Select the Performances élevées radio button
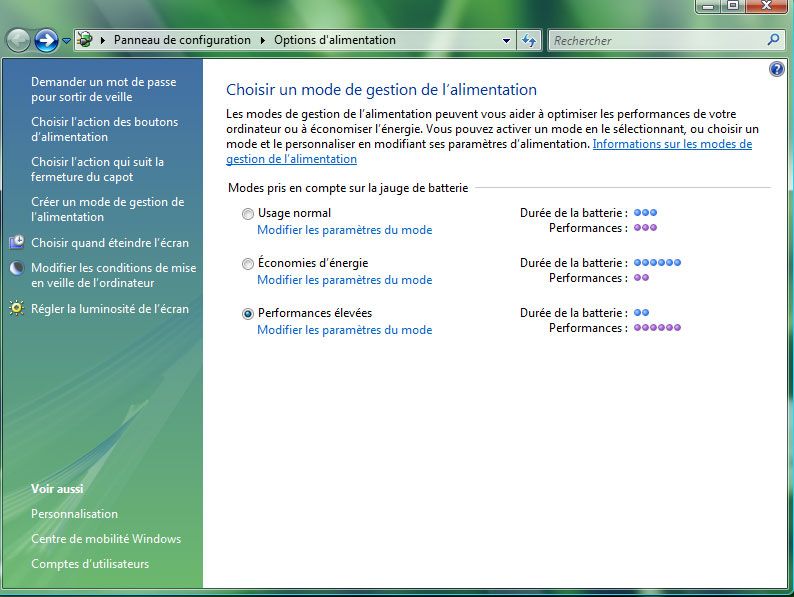The height and width of the screenshot is (597, 794). (x=248, y=314)
